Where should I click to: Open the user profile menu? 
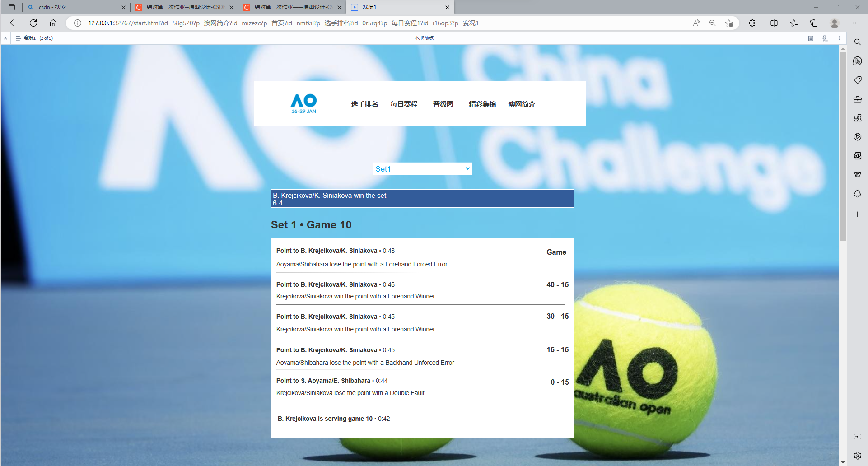click(x=835, y=23)
